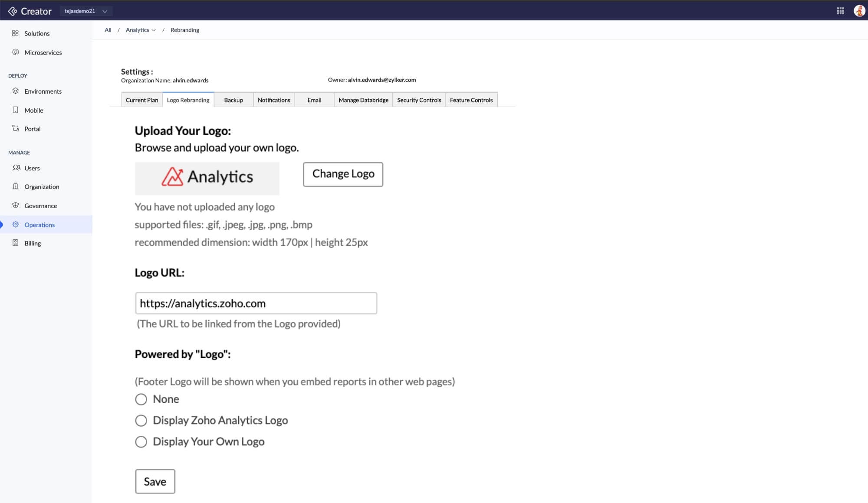Click the Logo URL input field

(x=256, y=303)
